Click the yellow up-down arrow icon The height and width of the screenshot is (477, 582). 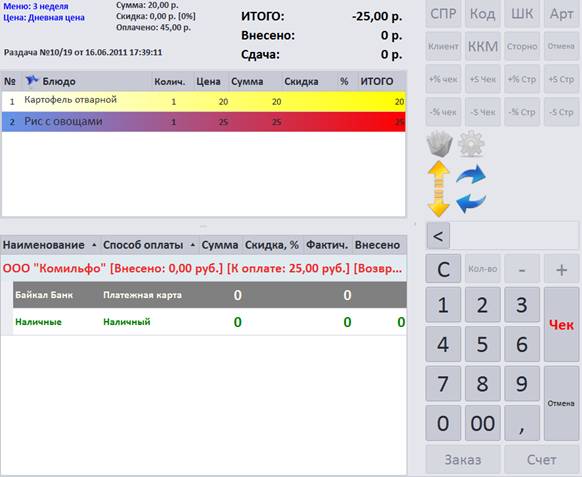coord(439,189)
